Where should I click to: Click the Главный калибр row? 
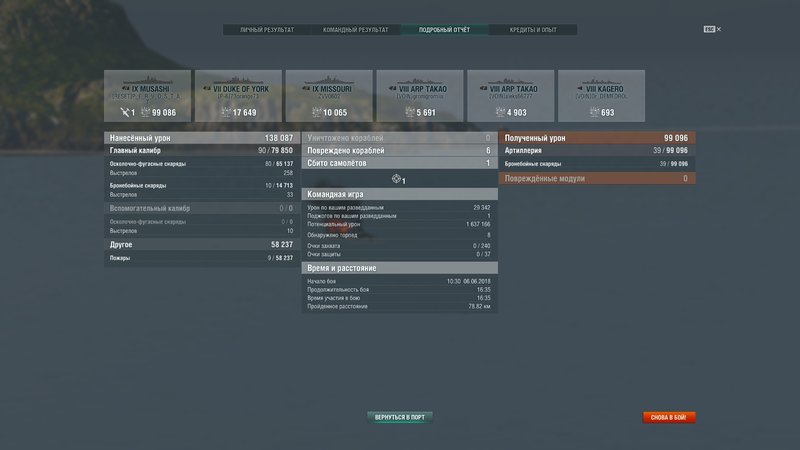[202, 151]
